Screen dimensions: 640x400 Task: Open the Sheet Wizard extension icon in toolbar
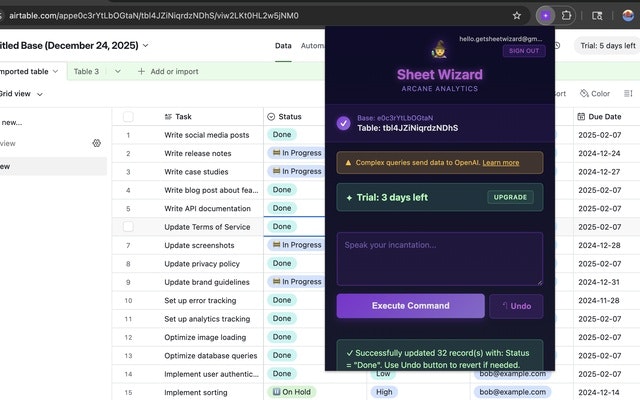click(546, 16)
